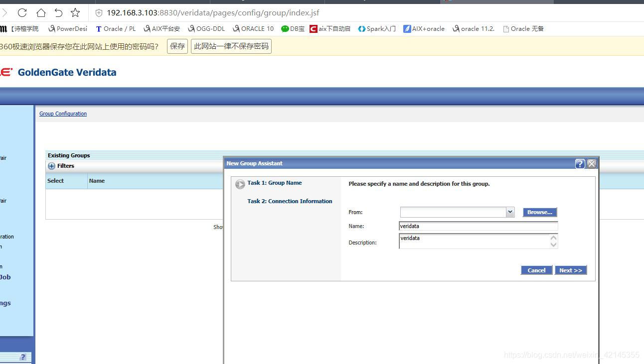
Task: Select Task 2: Connection Information step
Action: click(x=290, y=201)
